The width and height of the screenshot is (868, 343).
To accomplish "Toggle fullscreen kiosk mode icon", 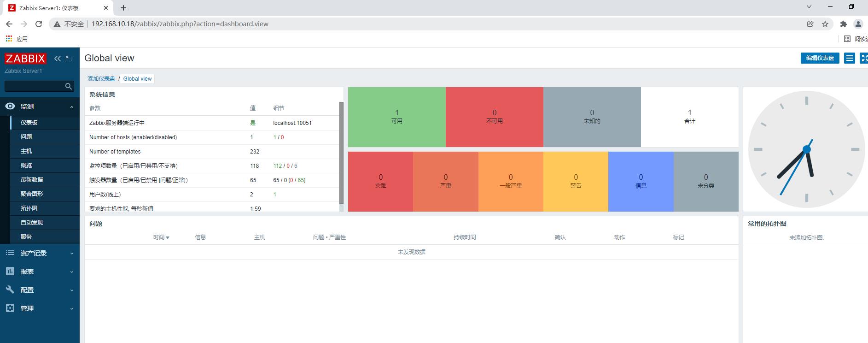I will coord(864,58).
